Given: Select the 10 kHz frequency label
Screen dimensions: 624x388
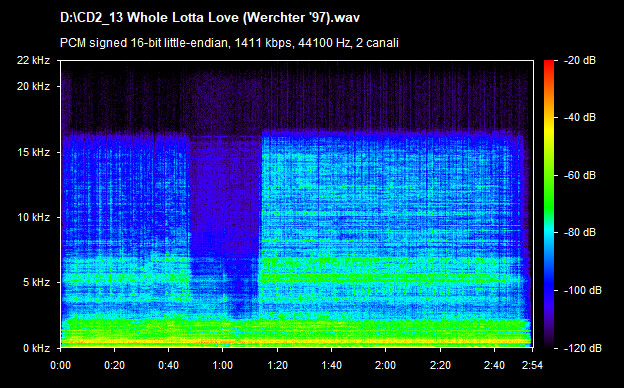Looking at the screenshot, I should tap(33, 217).
